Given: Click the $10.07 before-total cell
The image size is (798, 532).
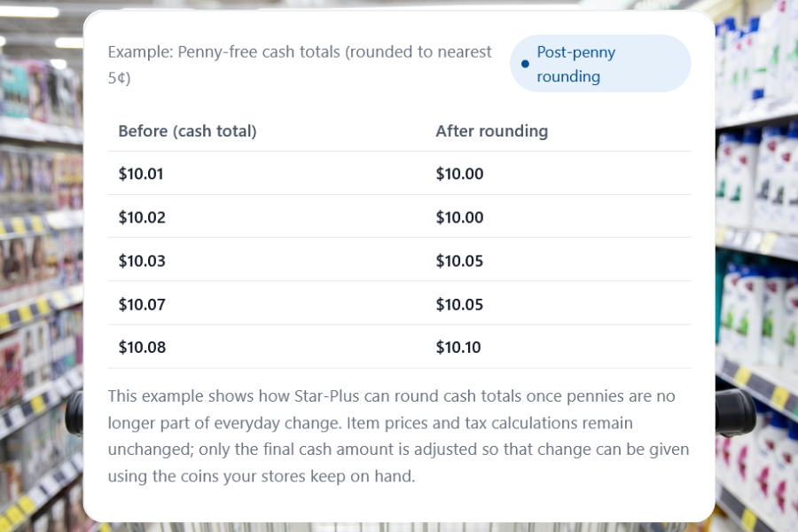Looking at the screenshot, I should [x=142, y=304].
